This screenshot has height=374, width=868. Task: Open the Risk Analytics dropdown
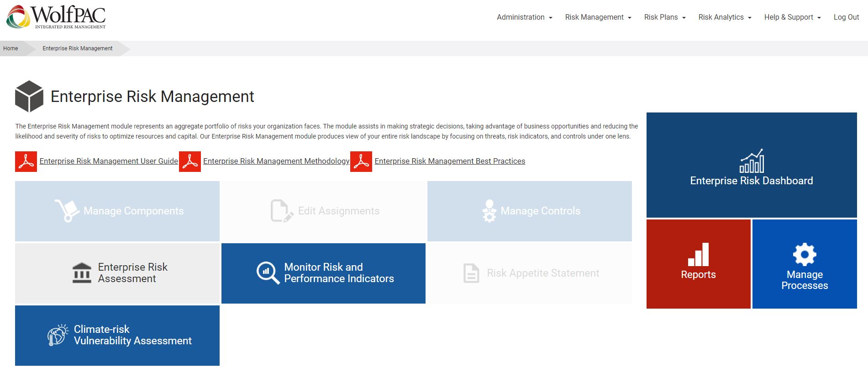pyautogui.click(x=724, y=17)
